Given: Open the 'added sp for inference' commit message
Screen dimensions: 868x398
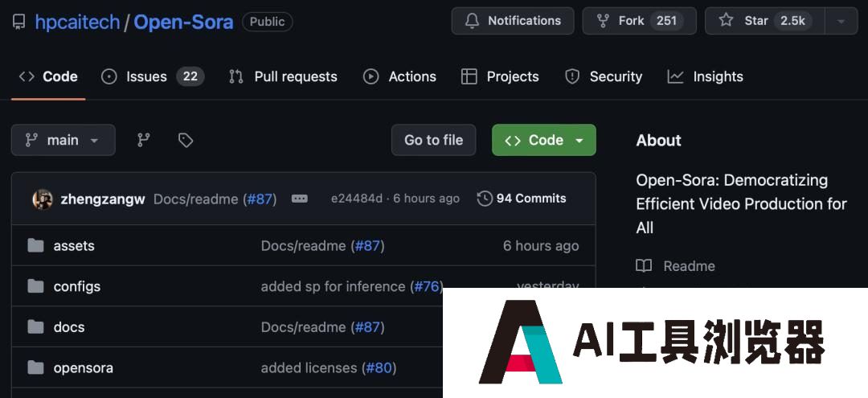Looking at the screenshot, I should (x=334, y=287).
